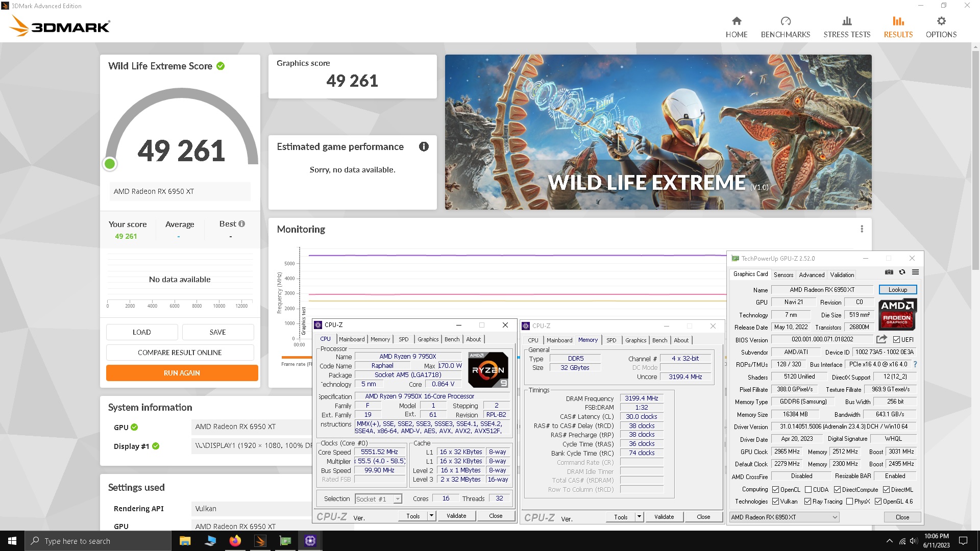
Task: Click the BIOS export share icon in GPU-Z
Action: click(x=881, y=339)
